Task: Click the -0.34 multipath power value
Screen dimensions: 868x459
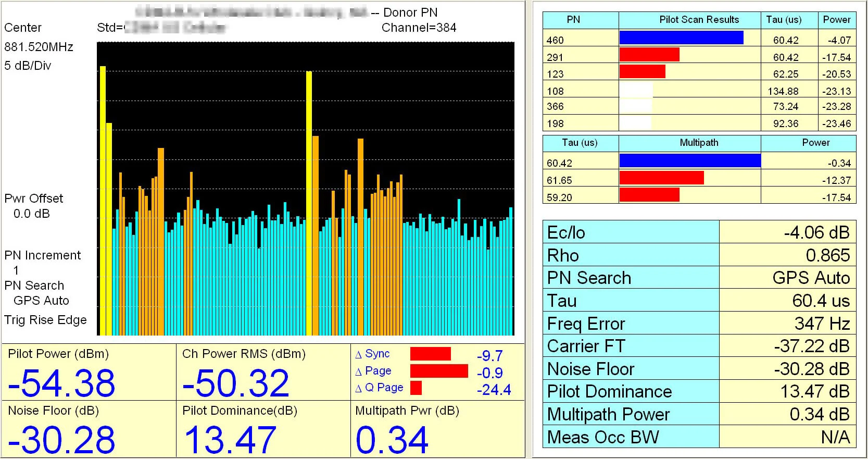Action: [839, 163]
